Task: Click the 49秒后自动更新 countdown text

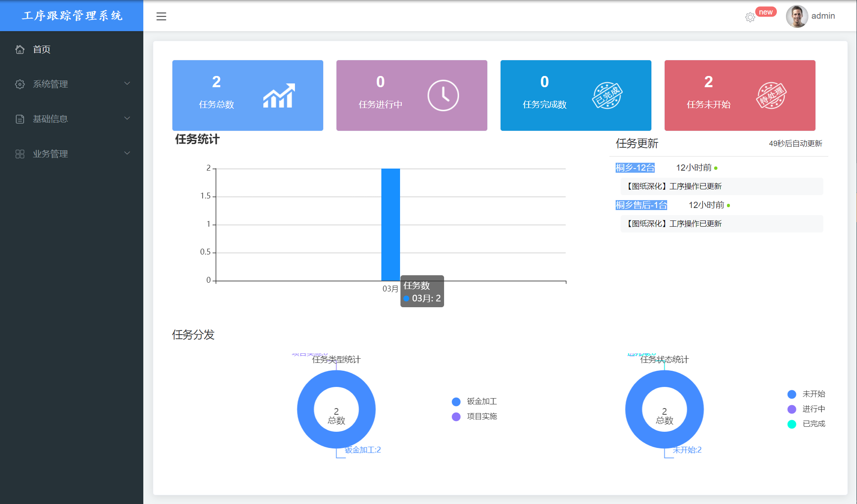Action: (x=796, y=144)
